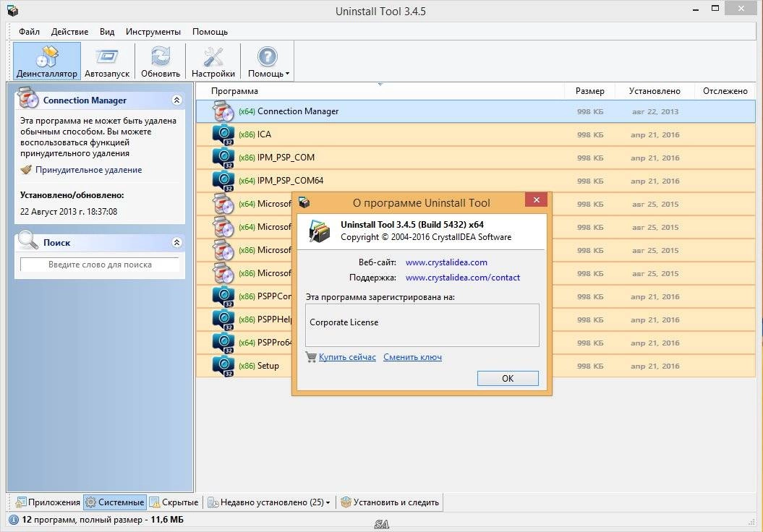The image size is (763, 532).
Task: Select the (x86) Setup entry text
Action: (x=259, y=366)
